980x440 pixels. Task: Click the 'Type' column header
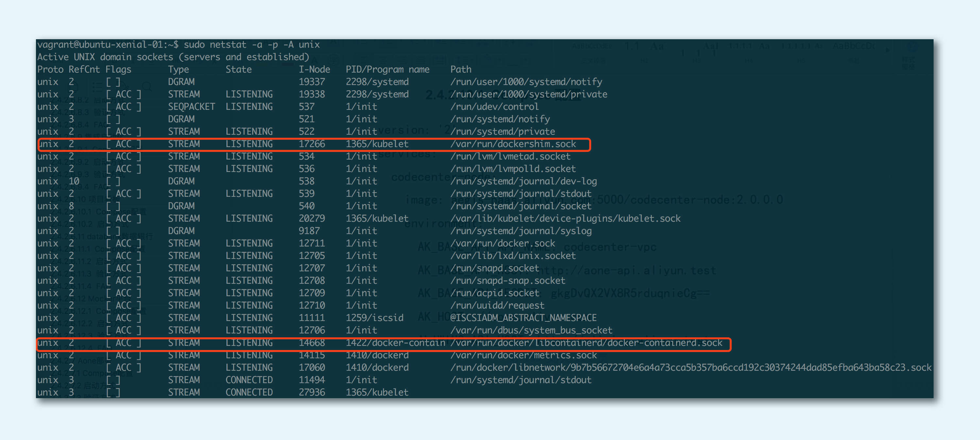coord(178,70)
